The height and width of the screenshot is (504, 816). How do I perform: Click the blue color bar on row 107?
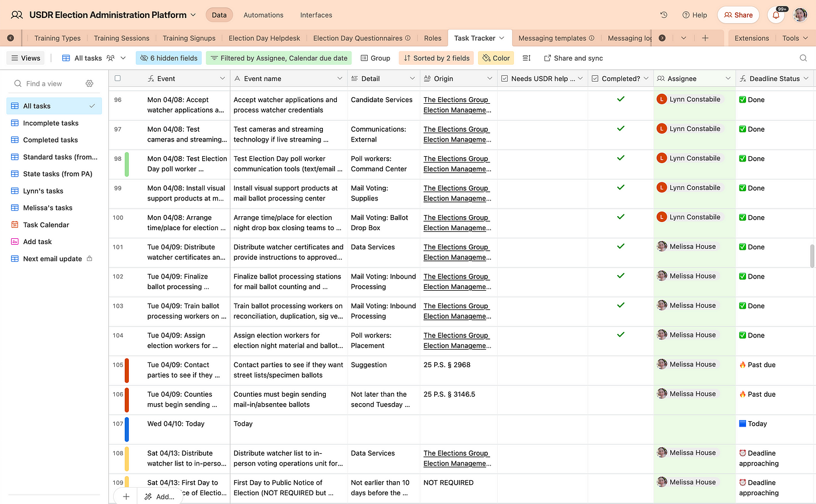[127, 429]
